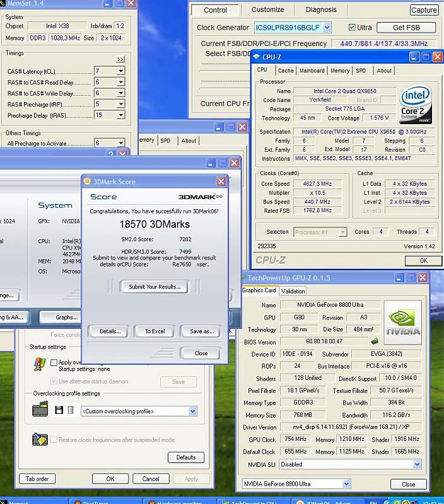444x504 pixels.
Task: Click the 18570 3DMarks score text
Action: (155, 224)
